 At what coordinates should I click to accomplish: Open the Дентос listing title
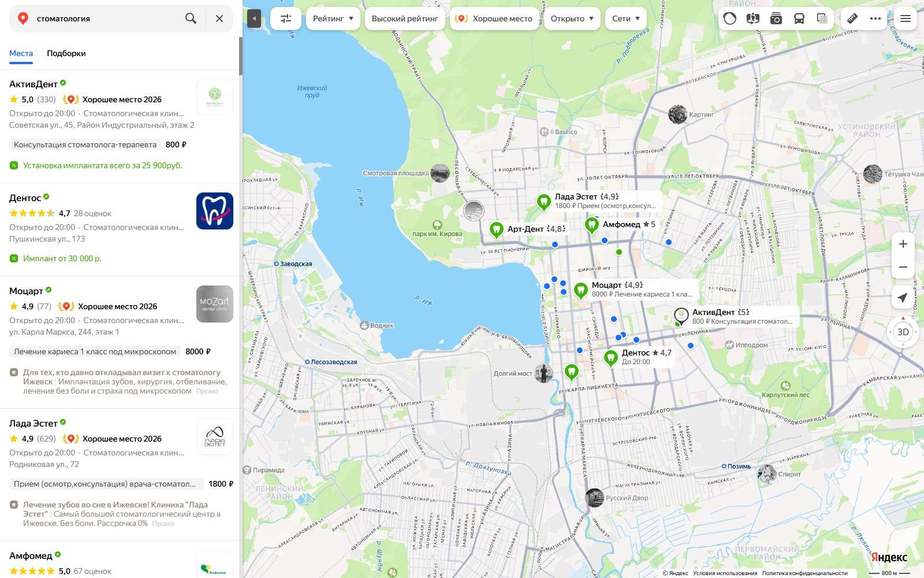click(x=25, y=198)
